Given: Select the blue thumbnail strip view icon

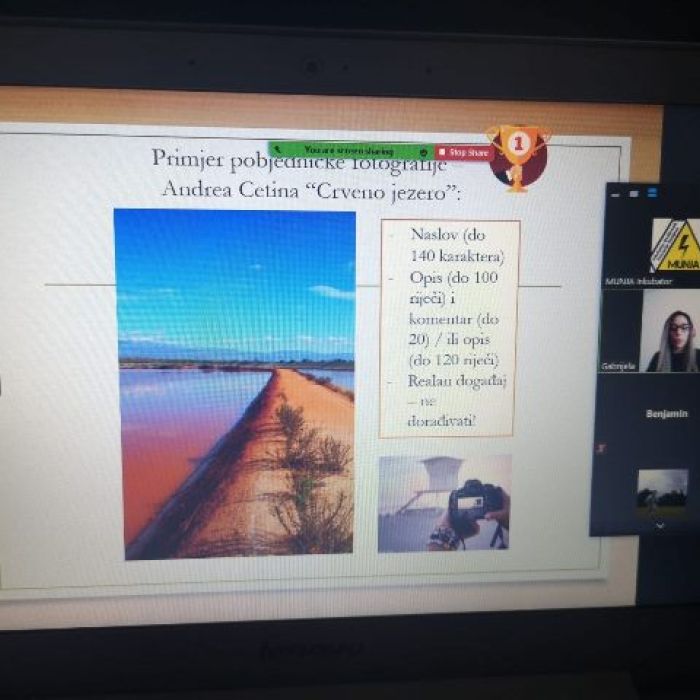Looking at the screenshot, I should [652, 193].
